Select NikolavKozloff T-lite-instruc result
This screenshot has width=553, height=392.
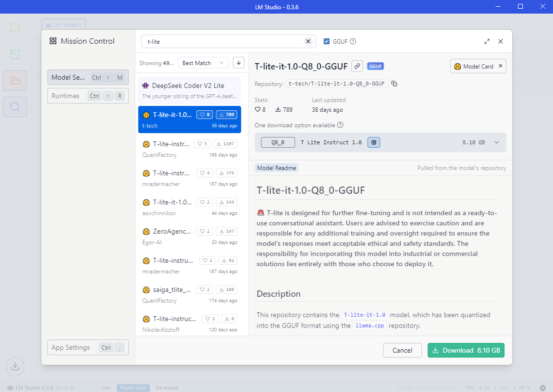coord(190,323)
